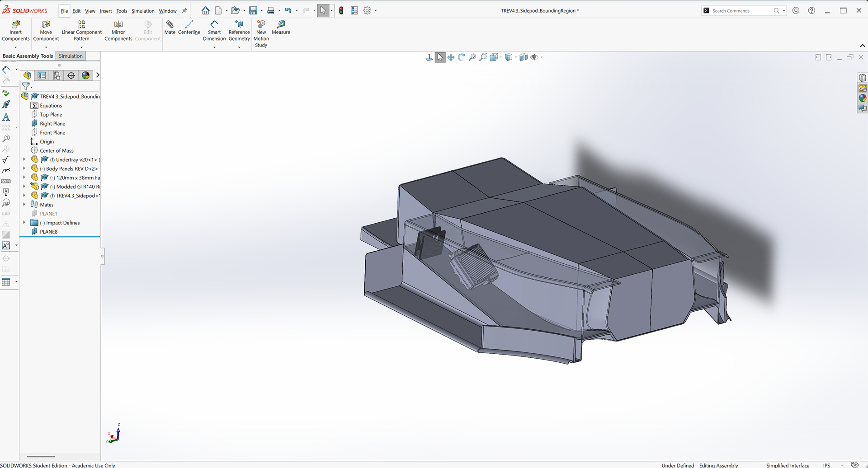The width and height of the screenshot is (868, 468).
Task: Expand the Mates folder in the tree
Action: [x=24, y=204]
